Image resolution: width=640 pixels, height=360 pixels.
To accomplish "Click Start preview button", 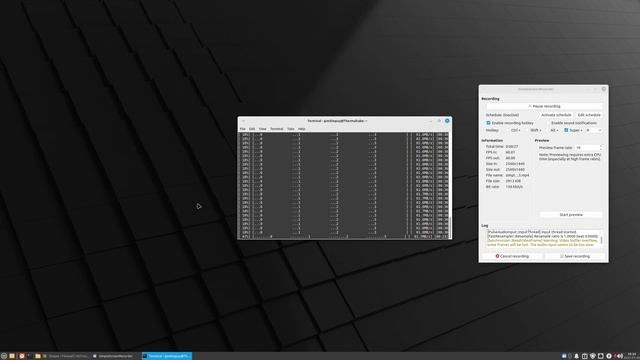I will point(571,215).
